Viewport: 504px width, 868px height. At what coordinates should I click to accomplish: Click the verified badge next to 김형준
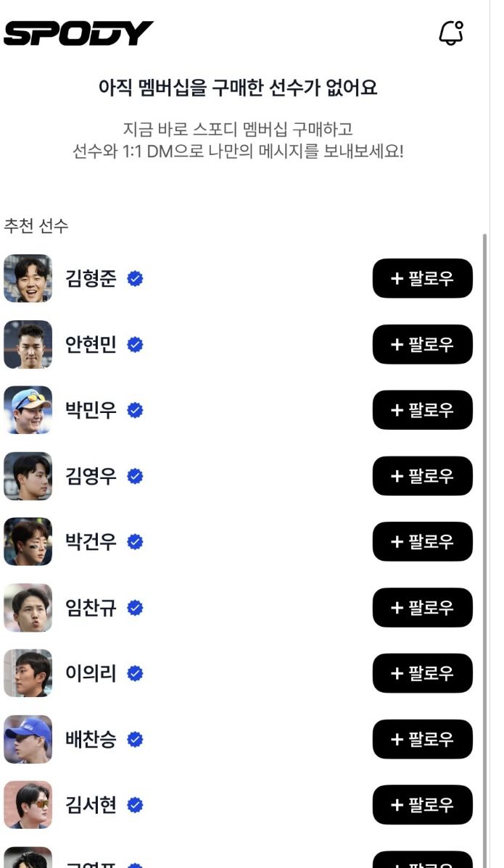[135, 278]
